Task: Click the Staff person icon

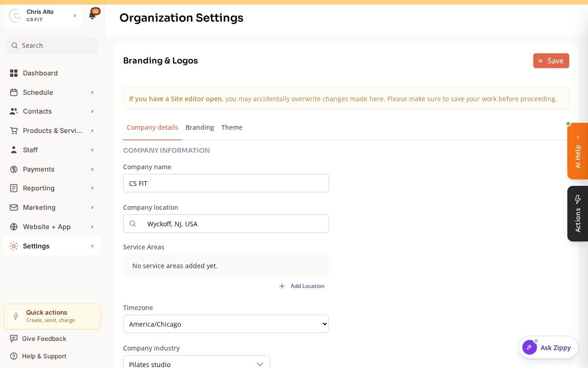Action: (x=14, y=150)
